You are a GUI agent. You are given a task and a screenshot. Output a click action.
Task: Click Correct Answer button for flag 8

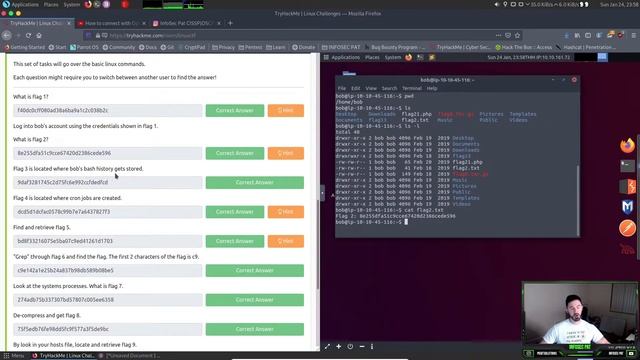click(x=255, y=329)
